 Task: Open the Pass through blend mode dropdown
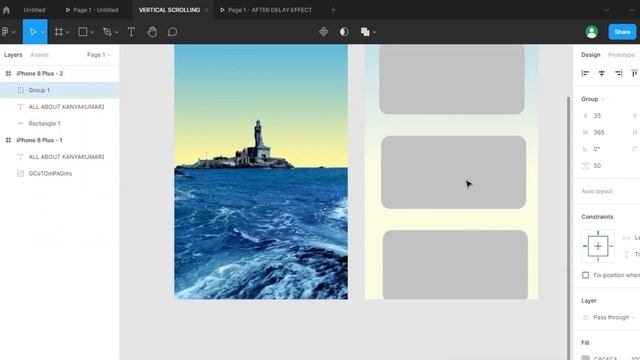tap(614, 318)
